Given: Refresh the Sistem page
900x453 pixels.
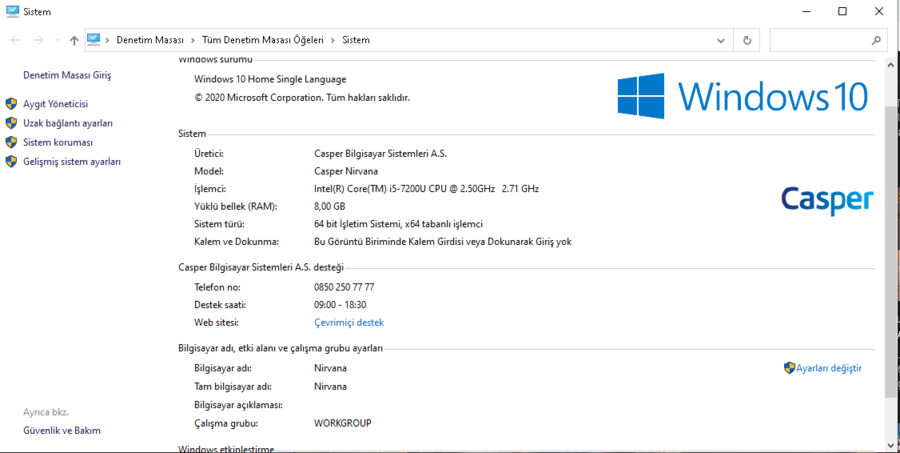Looking at the screenshot, I should (x=747, y=40).
